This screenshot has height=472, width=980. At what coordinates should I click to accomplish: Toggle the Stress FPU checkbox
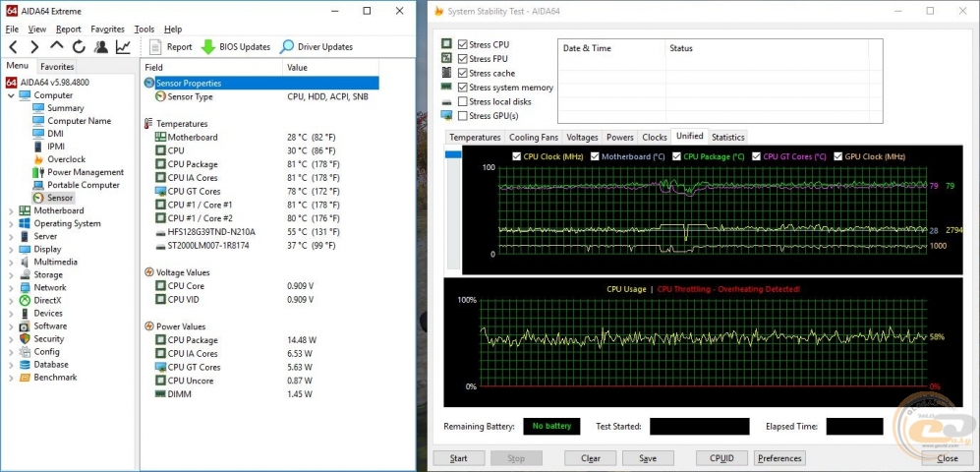click(x=463, y=59)
